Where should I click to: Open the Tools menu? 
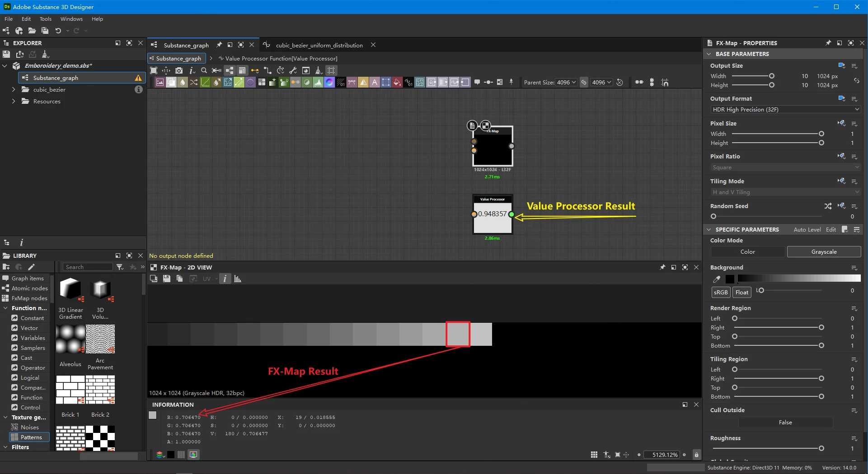point(46,19)
